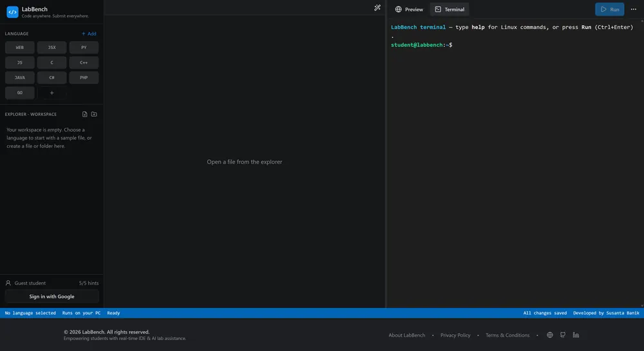The height and width of the screenshot is (351, 644).
Task: Click the LabBench logo icon
Action: tap(12, 12)
